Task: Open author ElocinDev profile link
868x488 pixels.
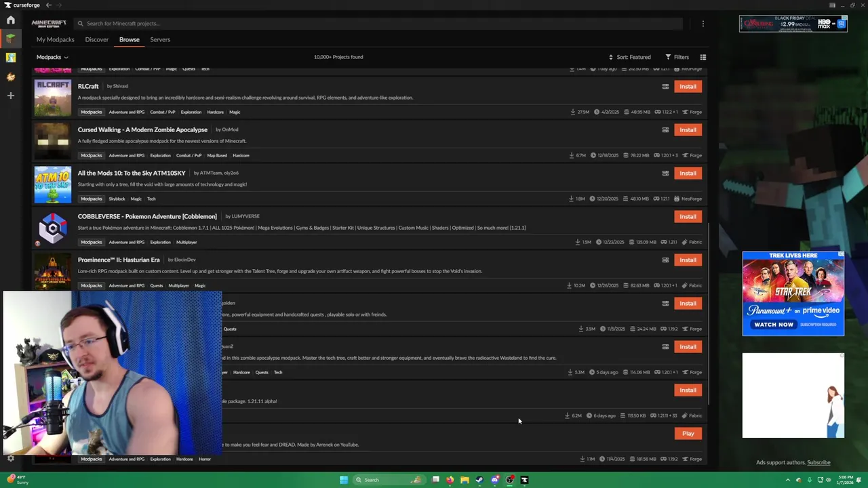Action: [185, 260]
